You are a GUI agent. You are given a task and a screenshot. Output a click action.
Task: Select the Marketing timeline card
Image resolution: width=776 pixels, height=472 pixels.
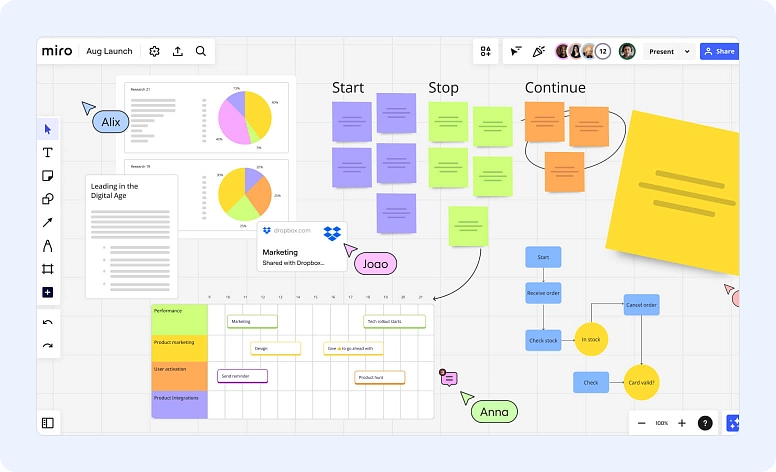pyautogui.click(x=252, y=322)
